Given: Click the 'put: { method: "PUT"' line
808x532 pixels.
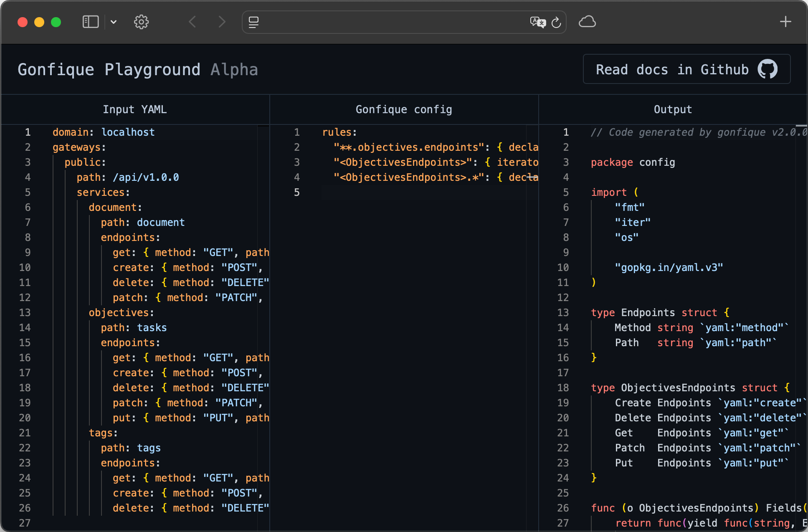Looking at the screenshot, I should 191,418.
